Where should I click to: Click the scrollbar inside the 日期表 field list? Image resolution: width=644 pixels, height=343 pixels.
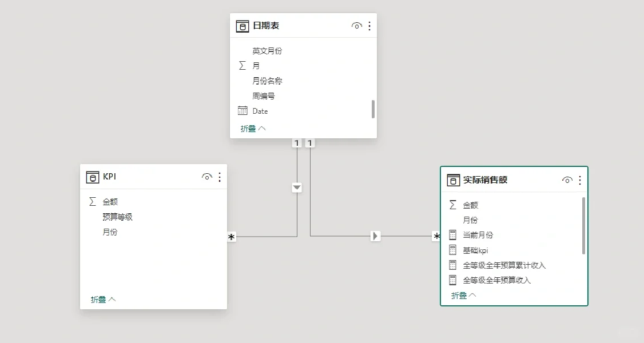[373, 109]
